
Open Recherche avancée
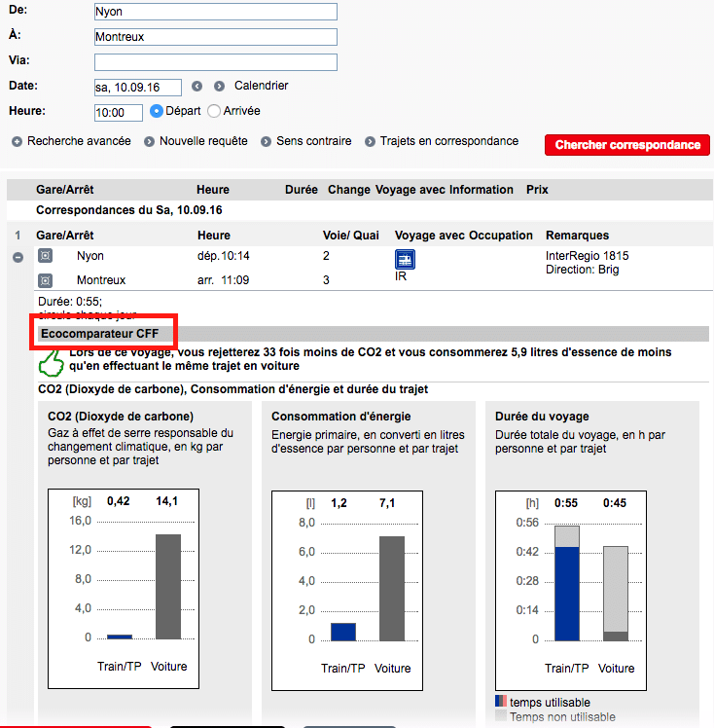pos(79,141)
